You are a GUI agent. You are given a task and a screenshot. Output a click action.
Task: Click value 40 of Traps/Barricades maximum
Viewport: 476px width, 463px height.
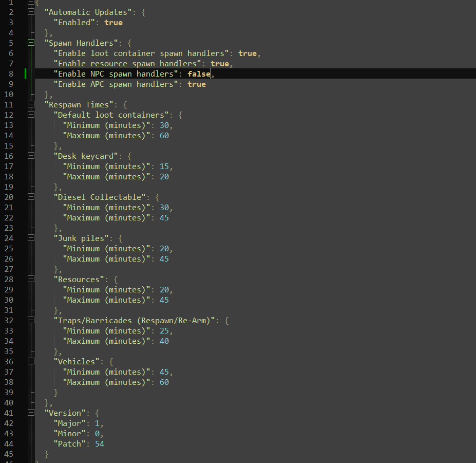164,341
